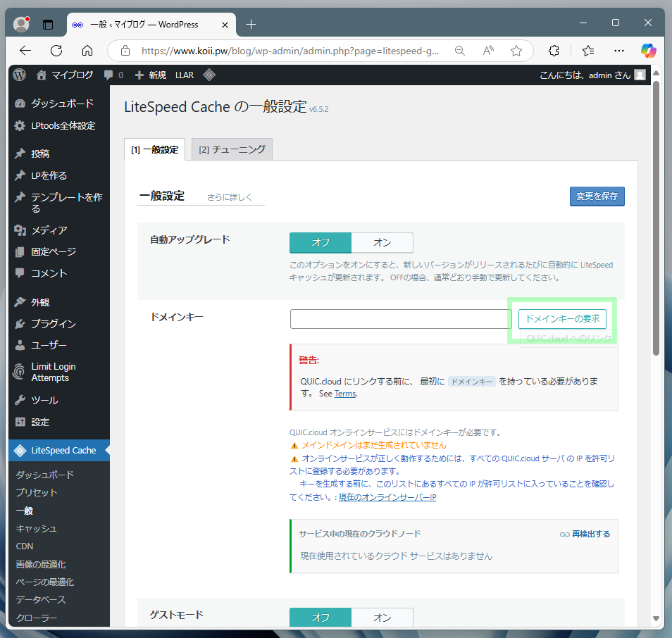Open the クローラー submenu item
The image size is (672, 638).
click(x=37, y=618)
